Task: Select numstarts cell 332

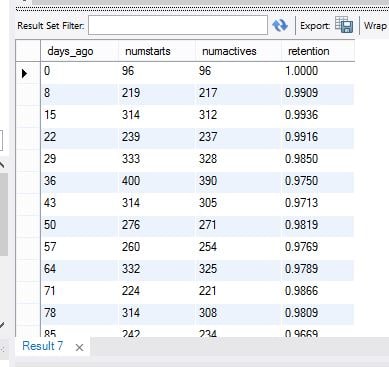Action: tap(157, 269)
